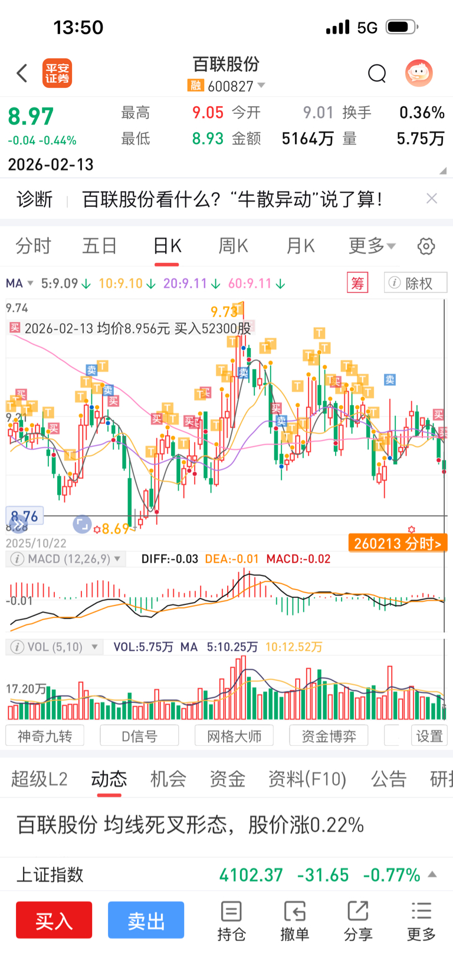Tap the 买 marker in trade info line
Viewport: 453px width, 980px height.
(15, 328)
